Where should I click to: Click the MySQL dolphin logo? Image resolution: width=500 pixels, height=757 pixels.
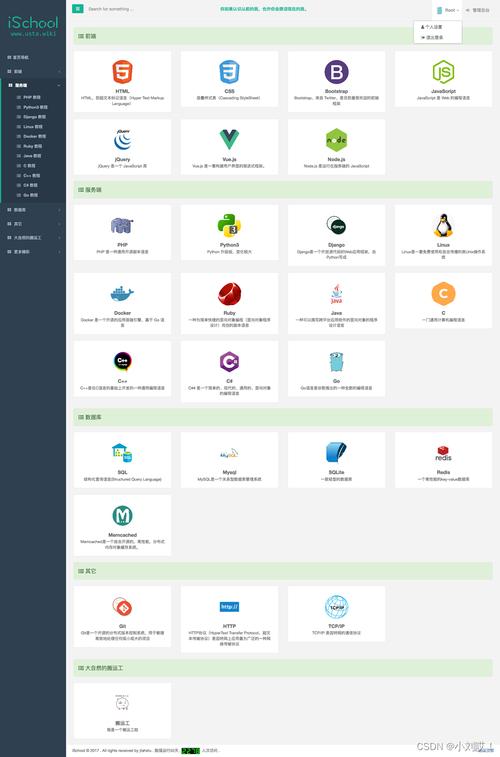(229, 454)
